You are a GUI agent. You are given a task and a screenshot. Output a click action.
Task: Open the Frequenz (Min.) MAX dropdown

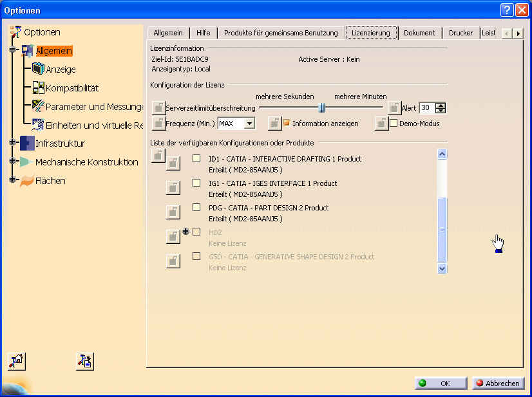coord(249,124)
